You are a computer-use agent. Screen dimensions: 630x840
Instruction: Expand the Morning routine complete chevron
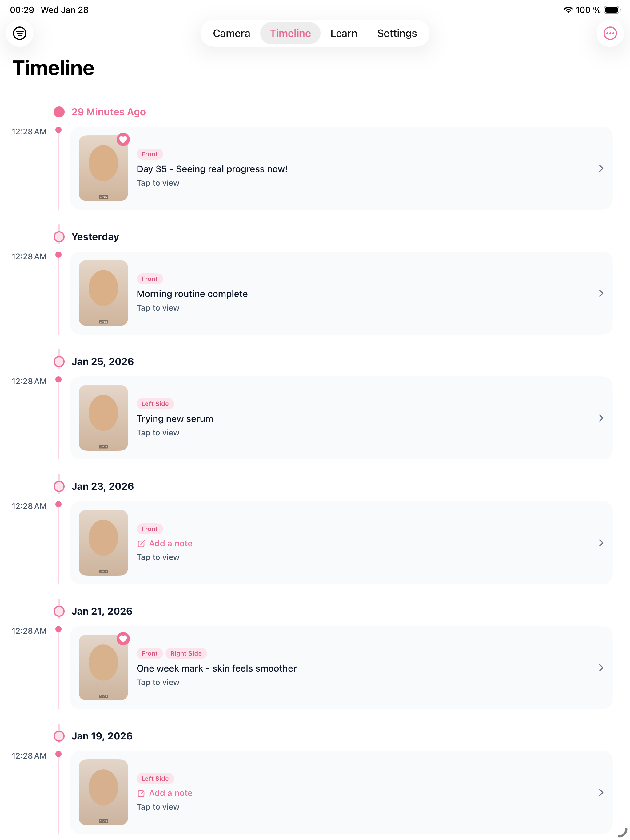(x=601, y=294)
